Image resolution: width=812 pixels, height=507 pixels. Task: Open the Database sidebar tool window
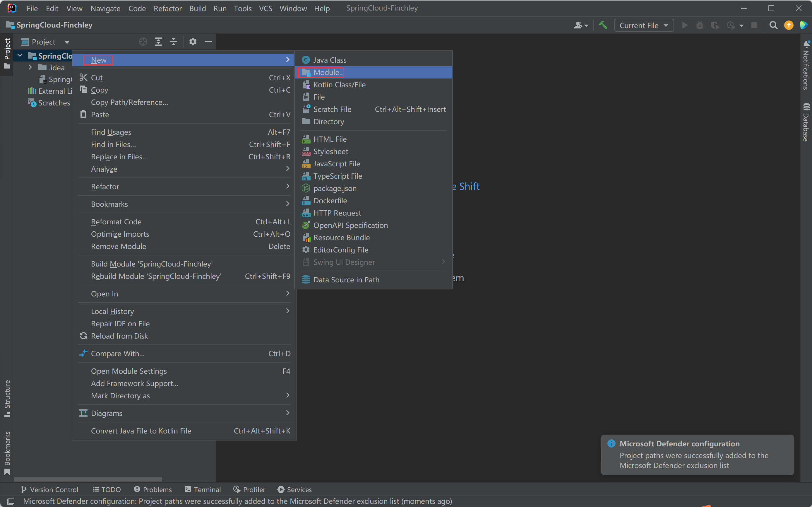pyautogui.click(x=806, y=122)
